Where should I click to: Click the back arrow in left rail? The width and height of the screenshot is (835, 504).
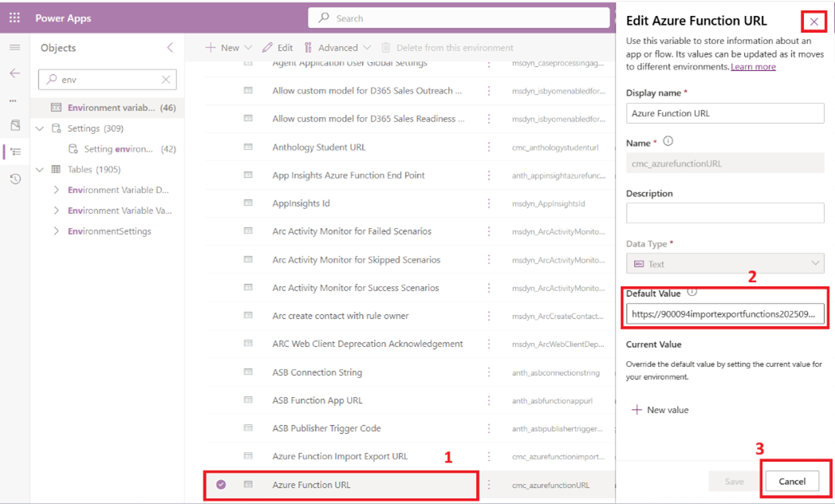coord(14,73)
